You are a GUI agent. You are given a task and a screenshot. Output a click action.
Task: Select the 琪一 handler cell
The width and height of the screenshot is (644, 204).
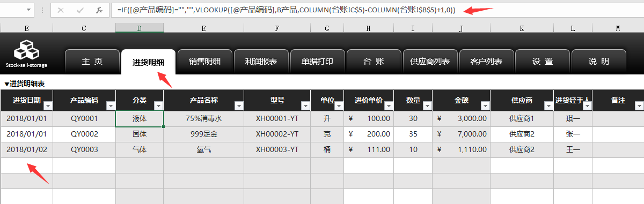click(573, 118)
